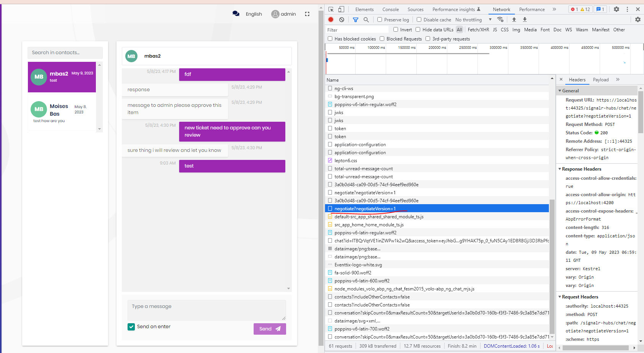Enter fullscreen using the expand icon
Screen dimensions: 644x353
coord(307,14)
